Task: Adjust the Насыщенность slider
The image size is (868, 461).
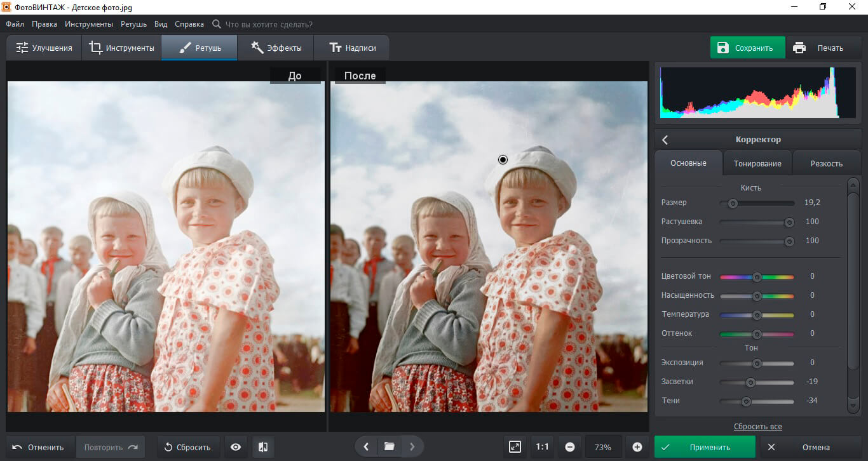Action: pos(757,296)
